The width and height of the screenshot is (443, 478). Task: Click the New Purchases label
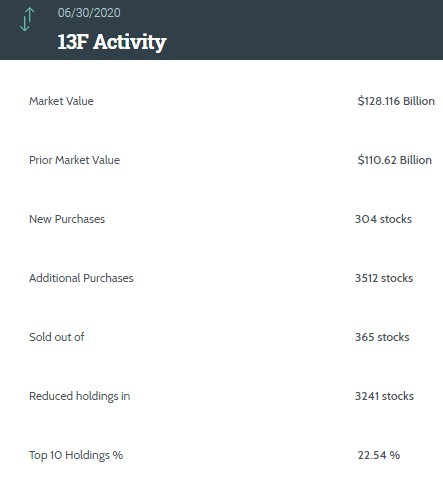point(67,219)
